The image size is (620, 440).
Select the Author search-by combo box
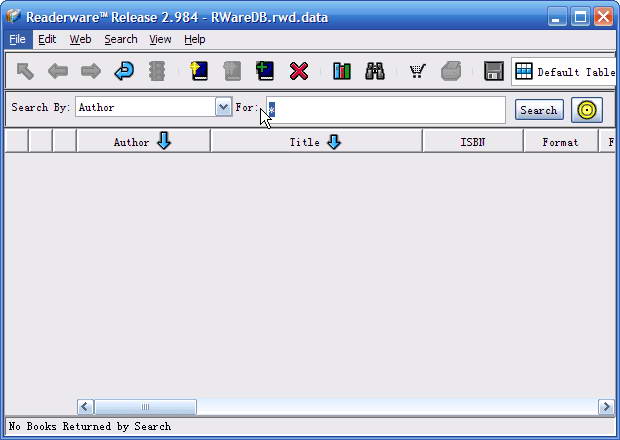(153, 107)
